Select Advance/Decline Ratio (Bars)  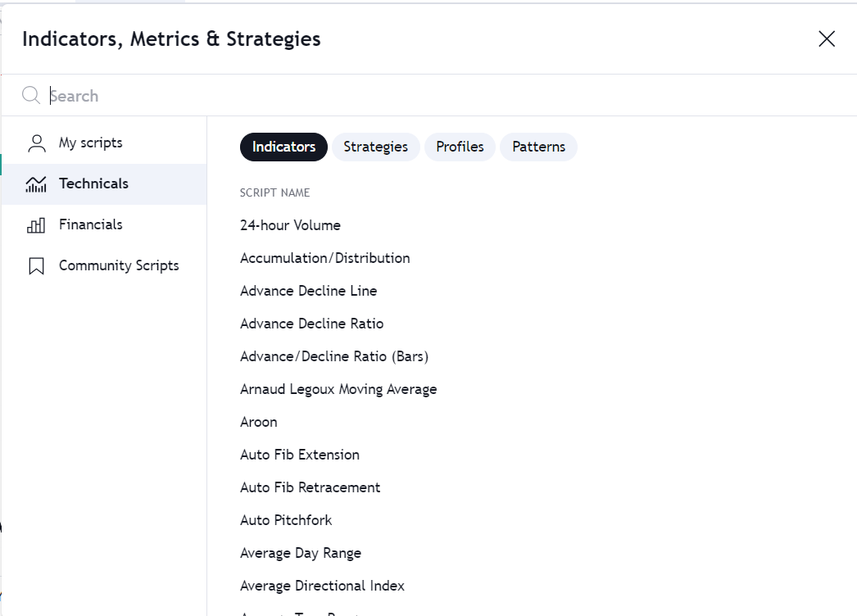click(x=334, y=356)
